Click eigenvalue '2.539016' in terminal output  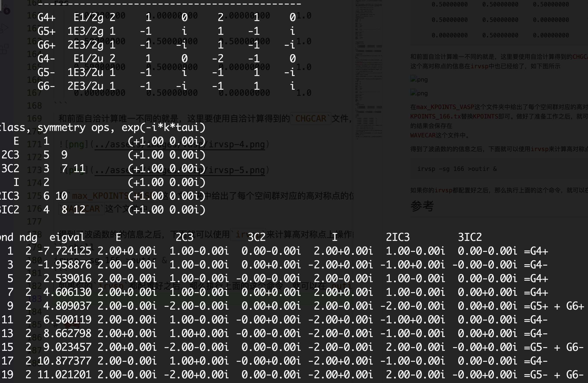click(67, 278)
